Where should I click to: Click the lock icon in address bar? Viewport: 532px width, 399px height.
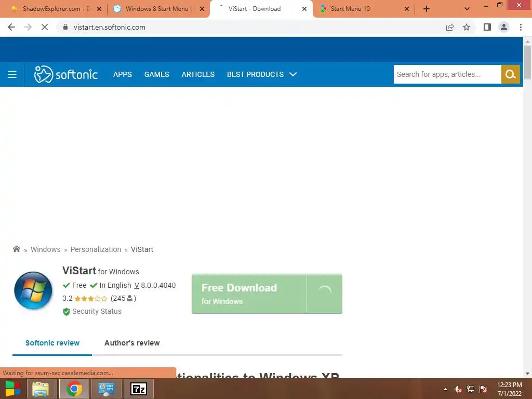(65, 27)
